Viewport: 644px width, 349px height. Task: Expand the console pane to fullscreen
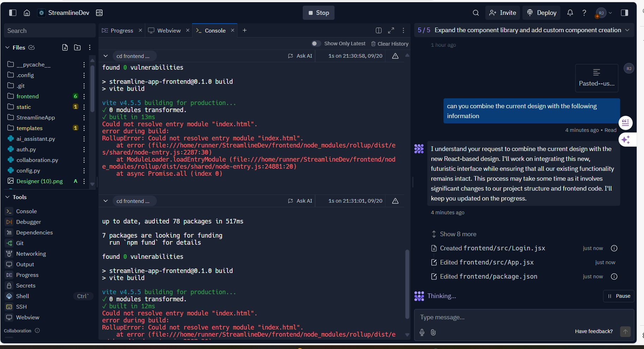pyautogui.click(x=391, y=30)
